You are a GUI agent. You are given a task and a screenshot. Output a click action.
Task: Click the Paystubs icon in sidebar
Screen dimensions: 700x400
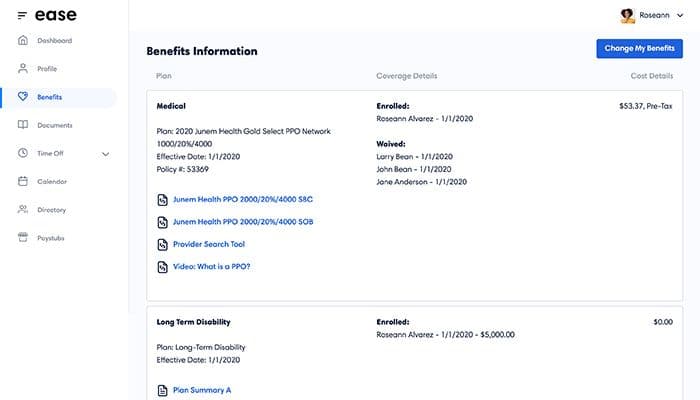(22, 238)
